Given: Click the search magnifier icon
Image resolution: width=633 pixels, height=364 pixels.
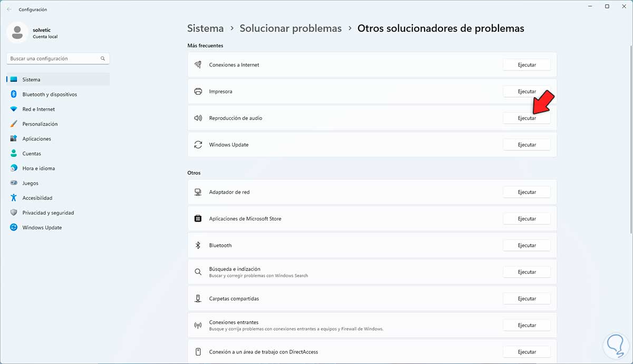Looking at the screenshot, I should coord(103,59).
